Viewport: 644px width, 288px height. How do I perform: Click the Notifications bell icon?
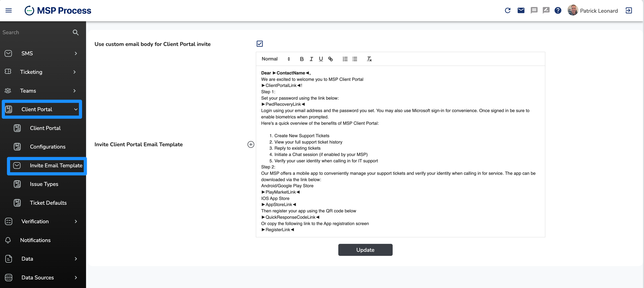pos(8,240)
